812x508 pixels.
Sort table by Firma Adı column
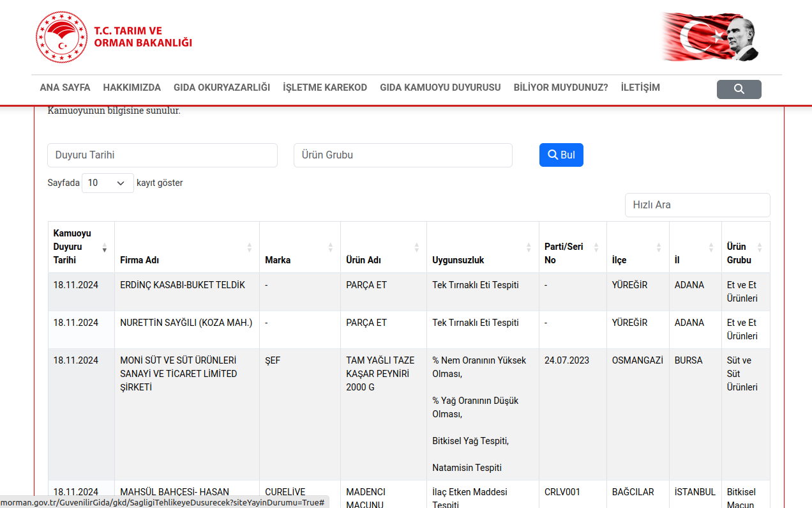pyautogui.click(x=186, y=247)
